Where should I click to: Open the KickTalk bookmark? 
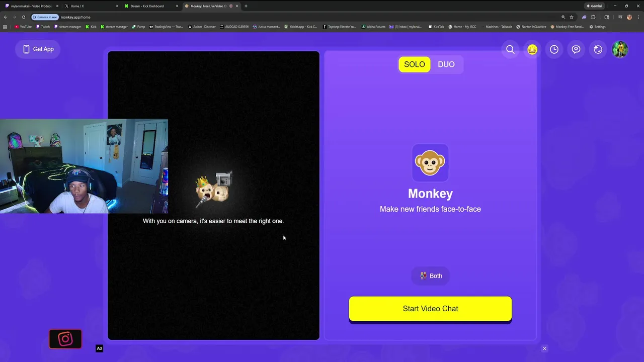click(436, 27)
